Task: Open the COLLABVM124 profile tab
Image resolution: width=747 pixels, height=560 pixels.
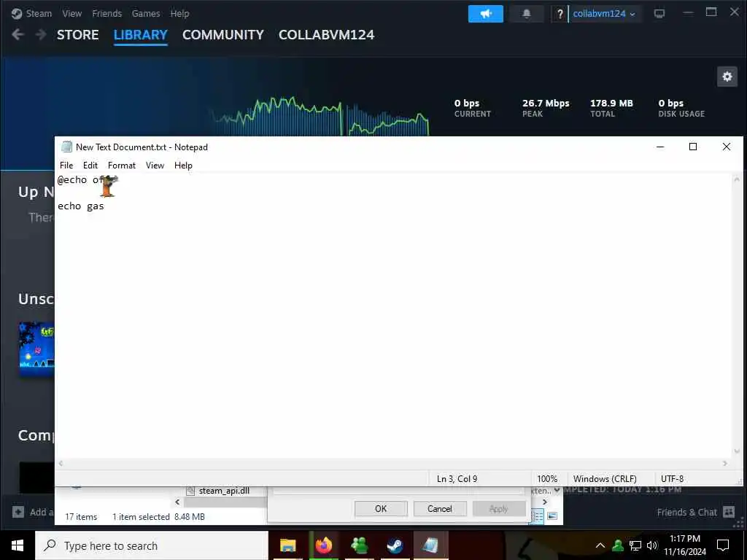Action: tap(326, 35)
